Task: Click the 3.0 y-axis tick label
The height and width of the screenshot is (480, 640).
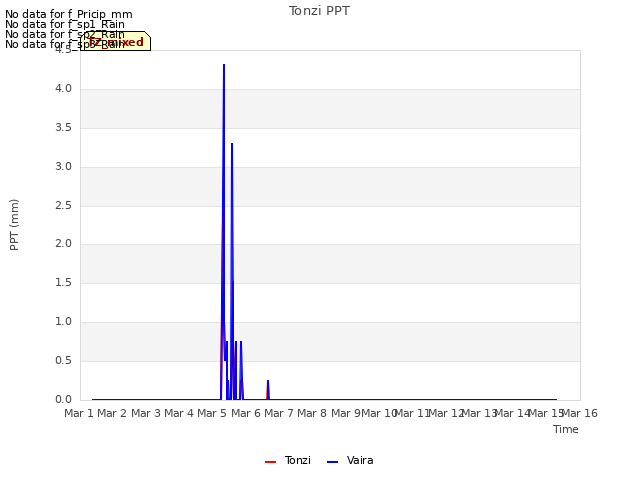Action: [63, 167]
